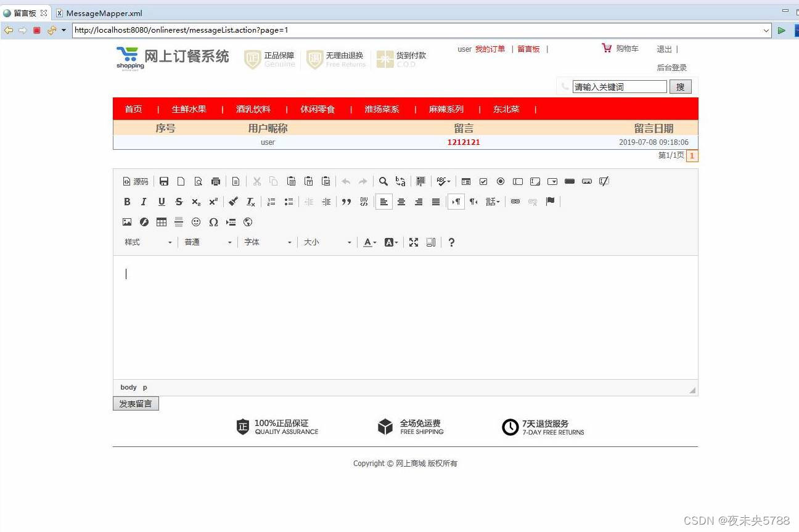799x532 pixels.
Task: Click the Select All icon
Action: 421,181
